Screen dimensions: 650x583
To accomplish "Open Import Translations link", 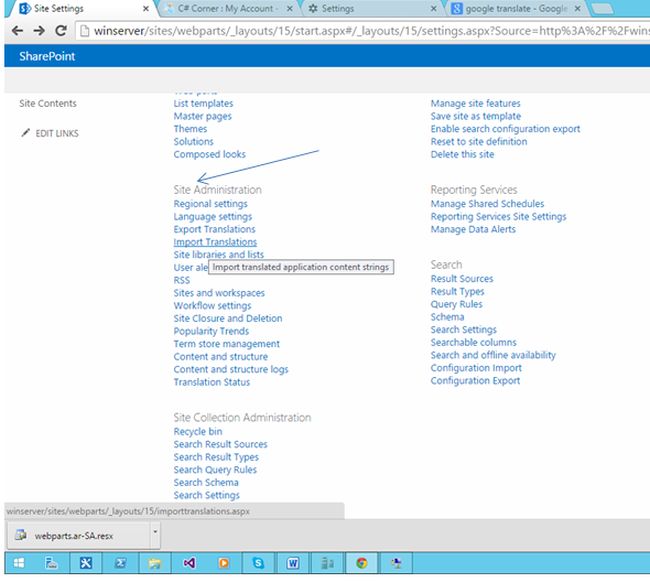I will [x=215, y=242].
